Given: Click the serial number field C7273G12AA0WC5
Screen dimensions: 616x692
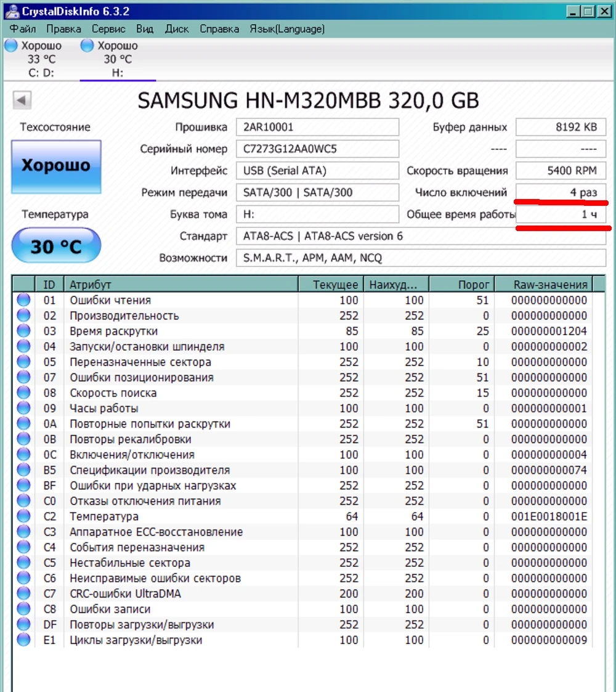Looking at the screenshot, I should pyautogui.click(x=317, y=149).
